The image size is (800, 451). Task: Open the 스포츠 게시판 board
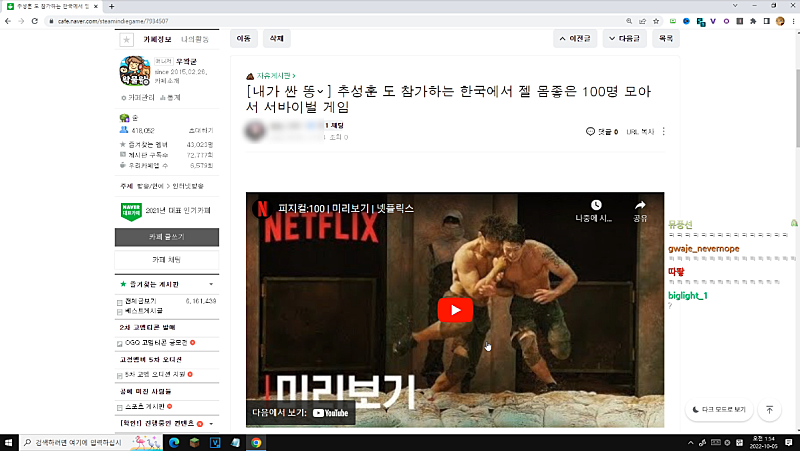(x=145, y=407)
